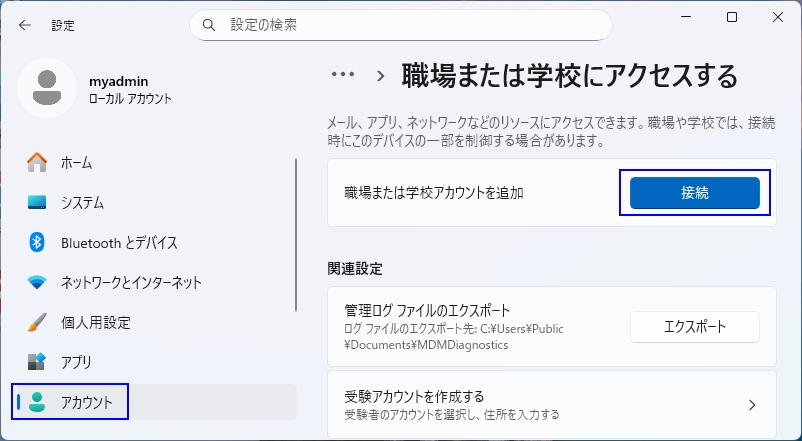
Task: Click the 個人用設定 paintbrush icon
Action: 37,322
